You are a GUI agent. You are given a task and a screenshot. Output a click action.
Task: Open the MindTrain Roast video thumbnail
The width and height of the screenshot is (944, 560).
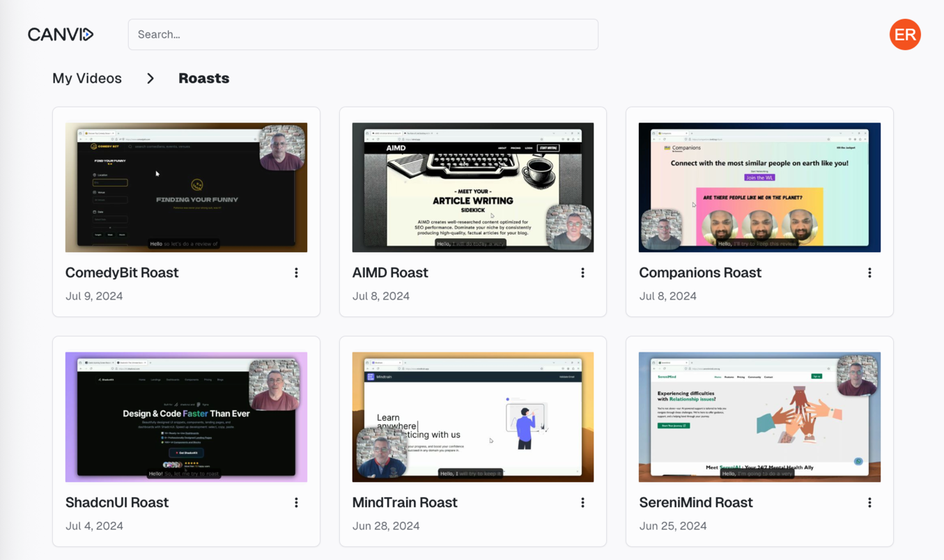473,417
